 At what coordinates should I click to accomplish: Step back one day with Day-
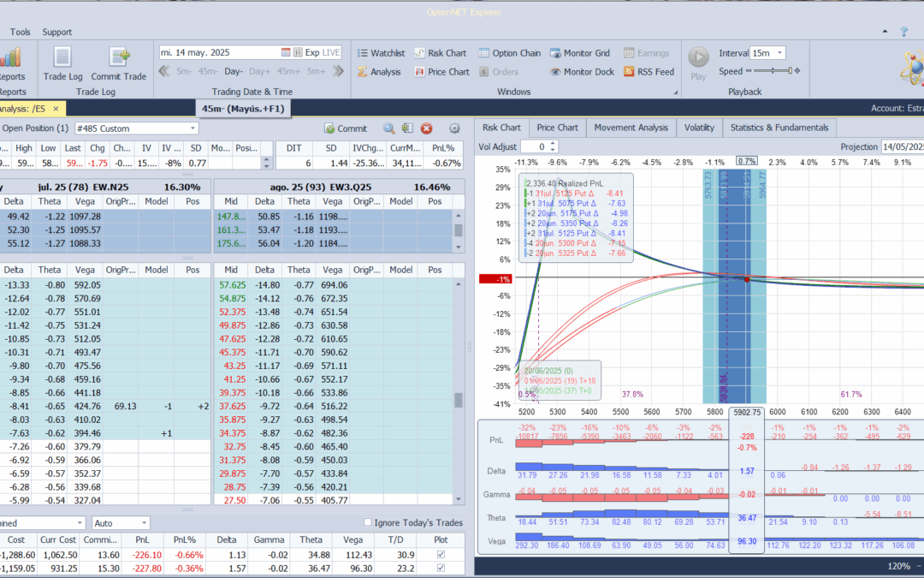point(234,71)
